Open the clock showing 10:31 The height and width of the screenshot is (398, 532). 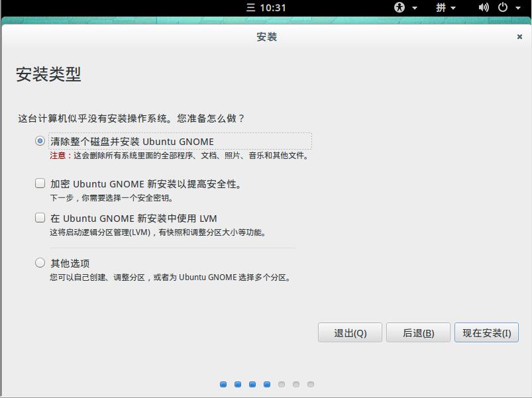(x=266, y=7)
